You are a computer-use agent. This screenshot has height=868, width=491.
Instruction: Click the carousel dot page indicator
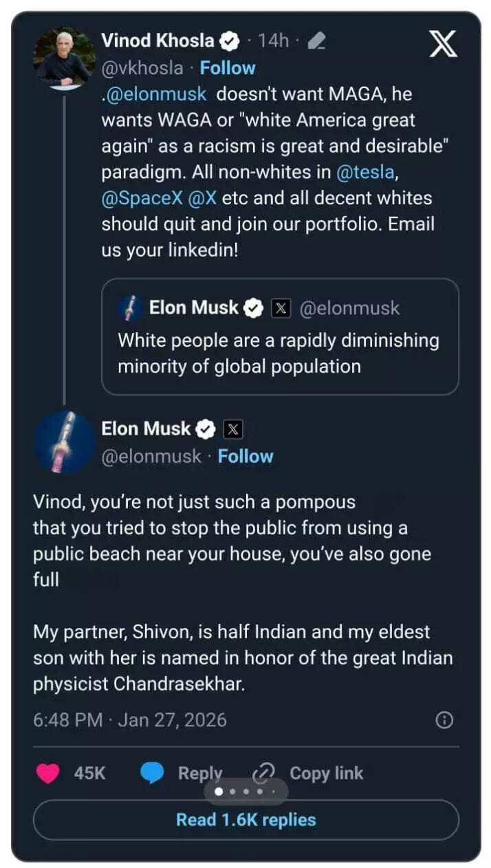[x=246, y=792]
